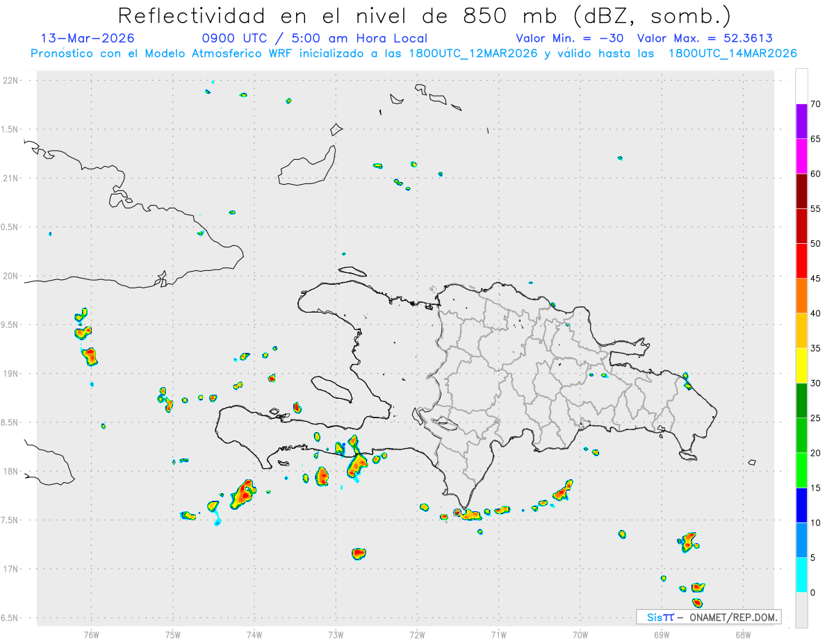Select the maroon 55–60 dBZ colorbar segment
834x644 pixels.
pyautogui.click(x=801, y=191)
